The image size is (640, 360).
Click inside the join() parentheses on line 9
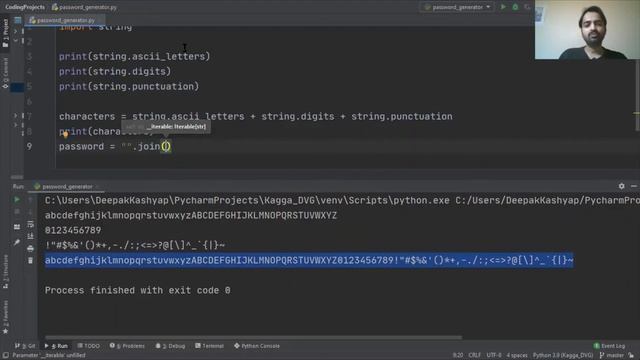click(166, 146)
